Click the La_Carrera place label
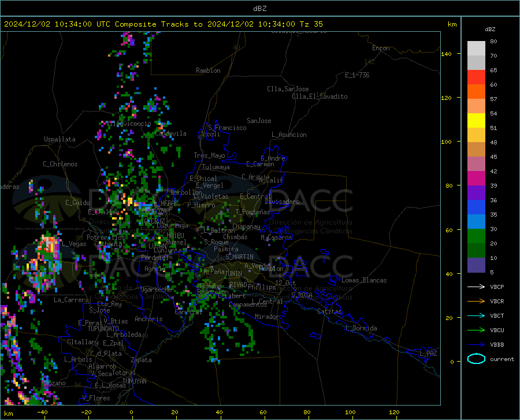 click(x=71, y=300)
